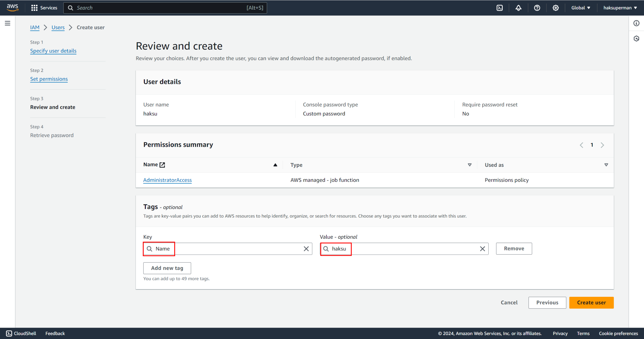Click the Create user button
Image resolution: width=644 pixels, height=339 pixels.
tap(591, 302)
